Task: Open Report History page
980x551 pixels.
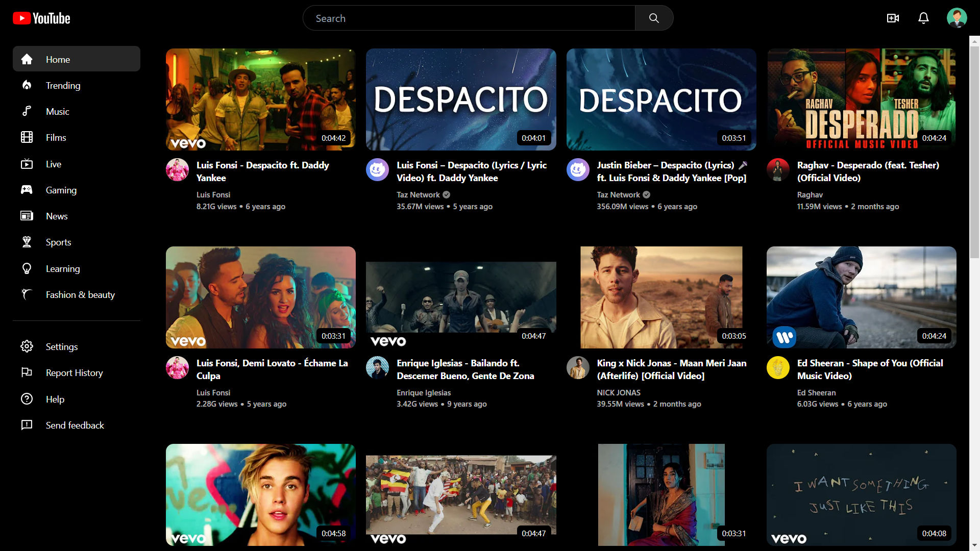Action: pos(77,372)
